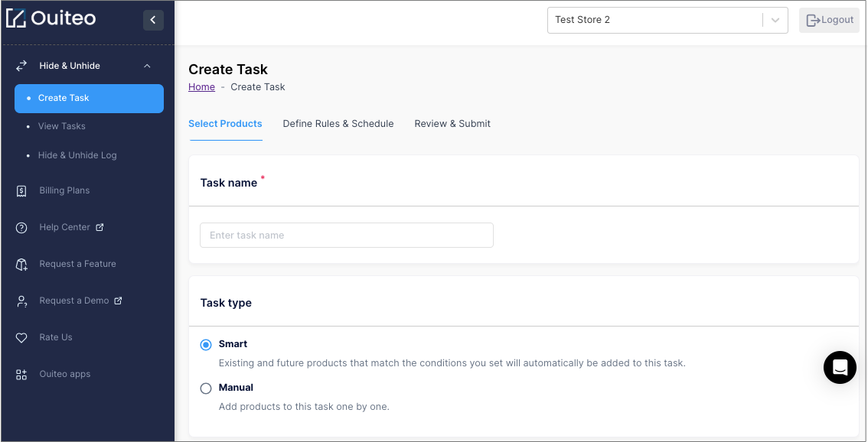Collapse the sidebar with the arrow button

(153, 20)
